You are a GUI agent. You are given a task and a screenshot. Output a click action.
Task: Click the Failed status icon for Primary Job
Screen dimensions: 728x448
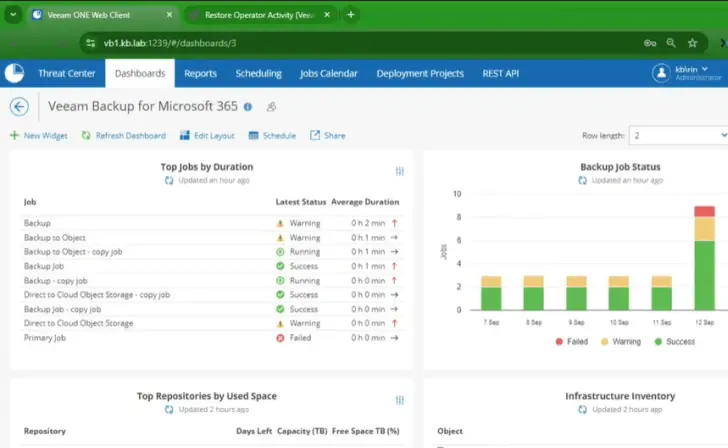(280, 338)
